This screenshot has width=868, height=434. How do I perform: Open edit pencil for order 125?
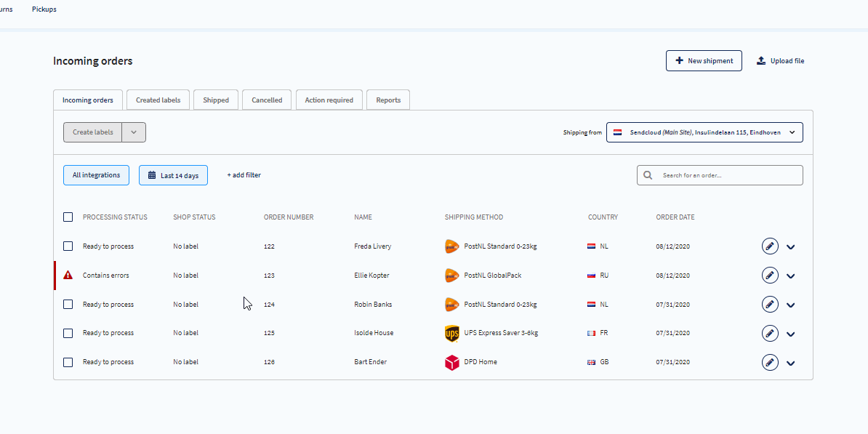[770, 333]
